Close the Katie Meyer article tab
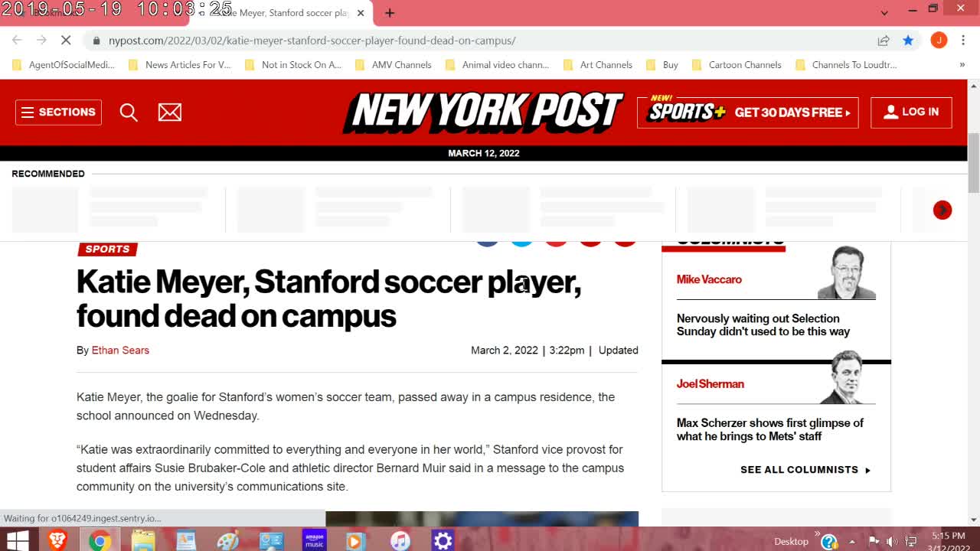The width and height of the screenshot is (980, 551). [x=361, y=13]
